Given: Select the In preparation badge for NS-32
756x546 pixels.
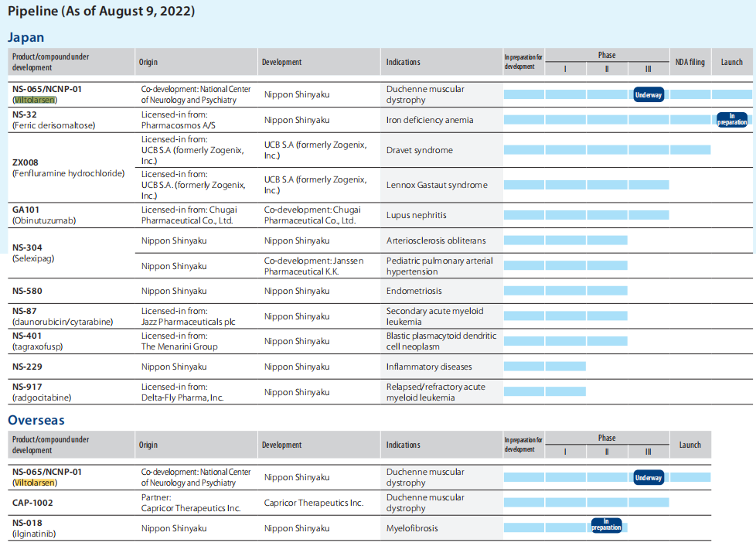Looking at the screenshot, I should coord(731,120).
